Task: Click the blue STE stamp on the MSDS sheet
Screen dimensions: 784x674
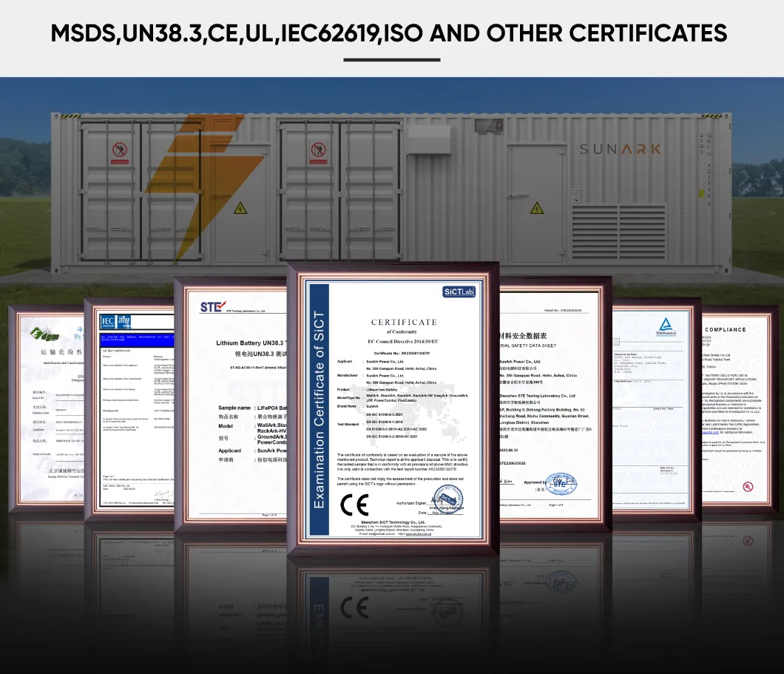Action: coord(561,484)
